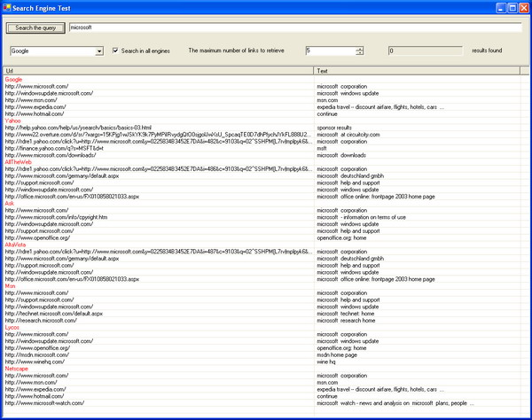Viewport: 532px width, 420px height.
Task: Select the red Netscape group row
Action: click(x=16, y=369)
